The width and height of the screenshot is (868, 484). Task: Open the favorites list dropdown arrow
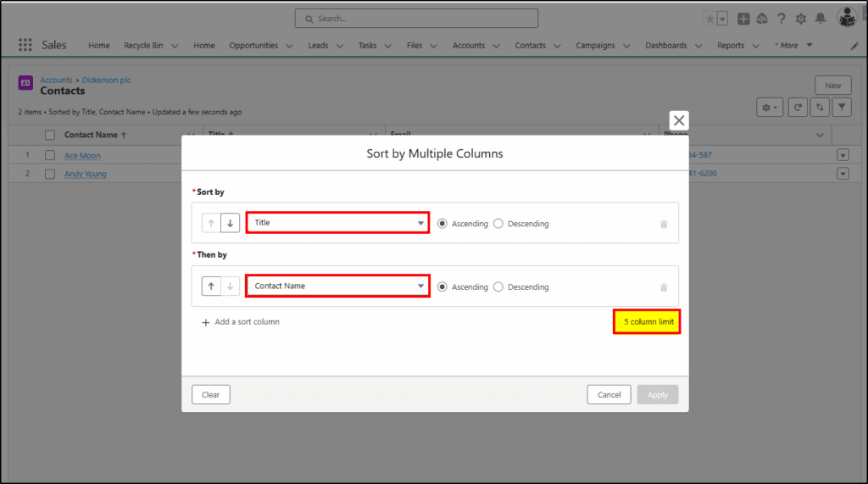722,19
